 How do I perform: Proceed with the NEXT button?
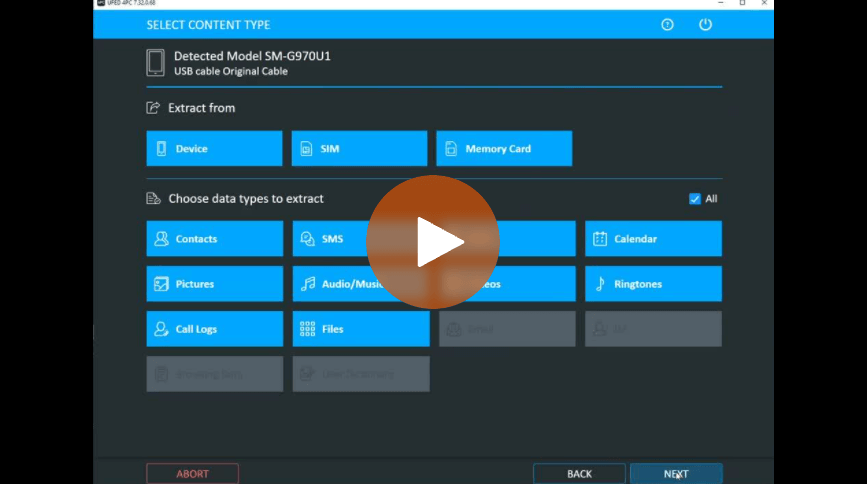pyautogui.click(x=676, y=474)
